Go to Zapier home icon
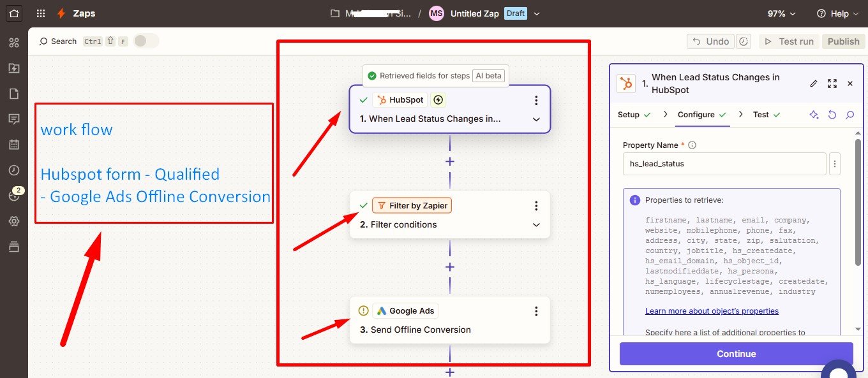Screen dimensions: 868x378 [x=14, y=13]
